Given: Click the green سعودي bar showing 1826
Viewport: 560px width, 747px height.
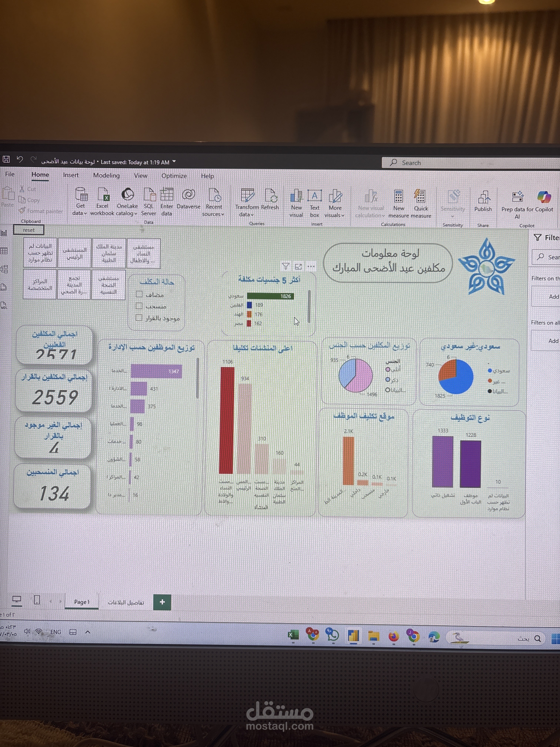Looking at the screenshot, I should click(270, 296).
